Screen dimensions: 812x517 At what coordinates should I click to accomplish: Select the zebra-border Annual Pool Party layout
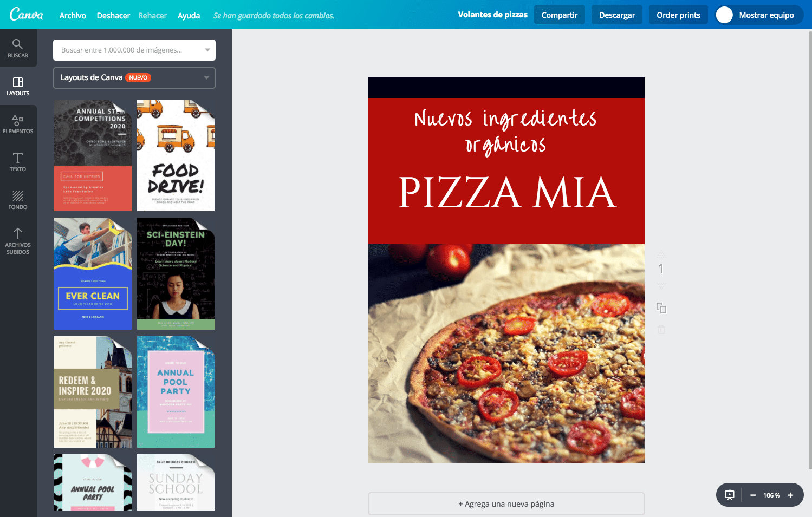[93, 482]
